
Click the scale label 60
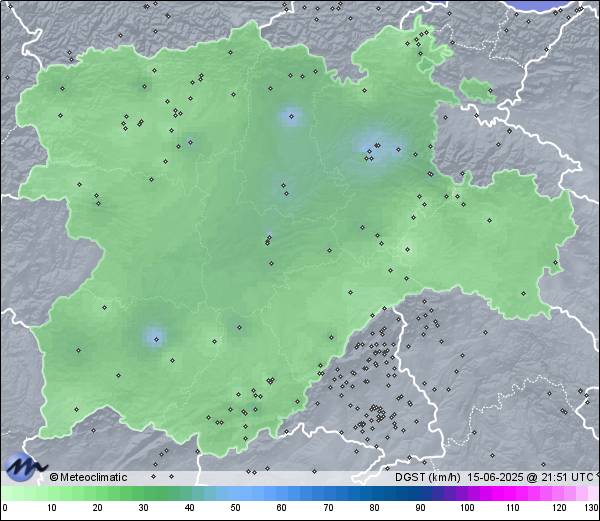coord(282,508)
